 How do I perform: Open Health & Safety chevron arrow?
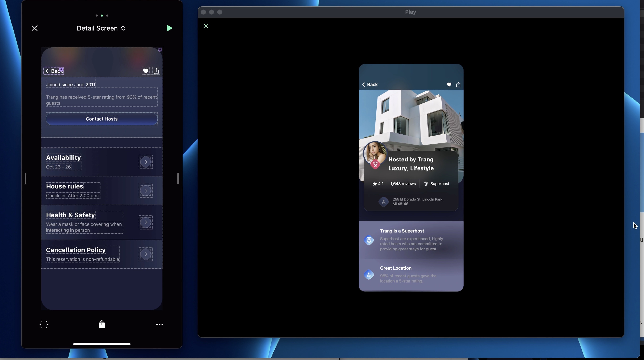(146, 222)
